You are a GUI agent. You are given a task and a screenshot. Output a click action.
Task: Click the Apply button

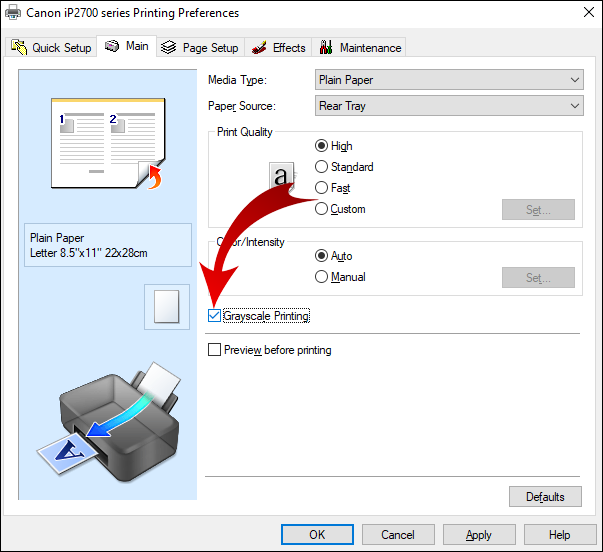point(479,534)
